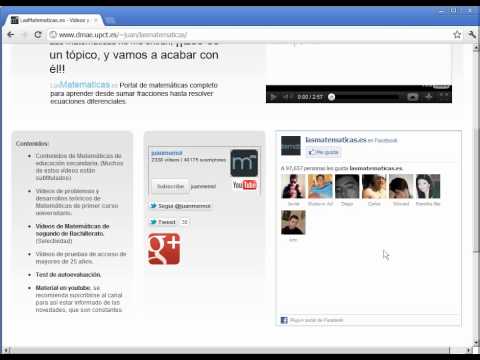Click the second fan photo with blue shirt
The width and height of the screenshot is (480, 360).
click(x=320, y=186)
